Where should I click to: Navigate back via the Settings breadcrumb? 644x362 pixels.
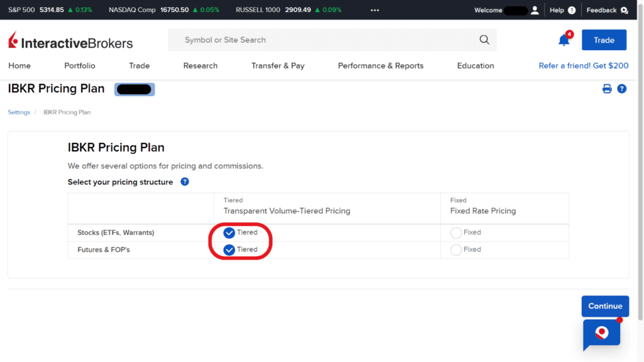[x=19, y=112]
